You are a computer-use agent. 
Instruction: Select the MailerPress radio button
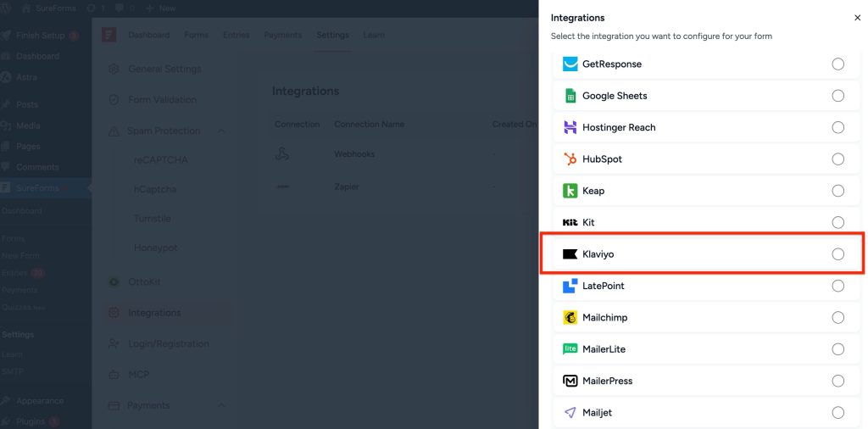coord(838,381)
